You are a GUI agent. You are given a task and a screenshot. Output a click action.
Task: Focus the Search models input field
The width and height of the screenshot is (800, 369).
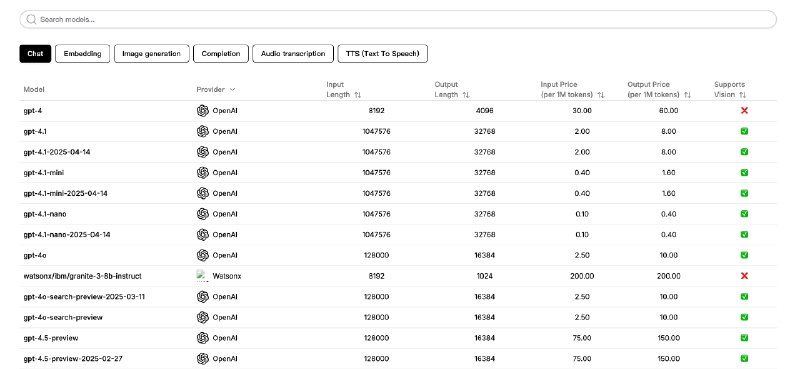[x=398, y=19]
